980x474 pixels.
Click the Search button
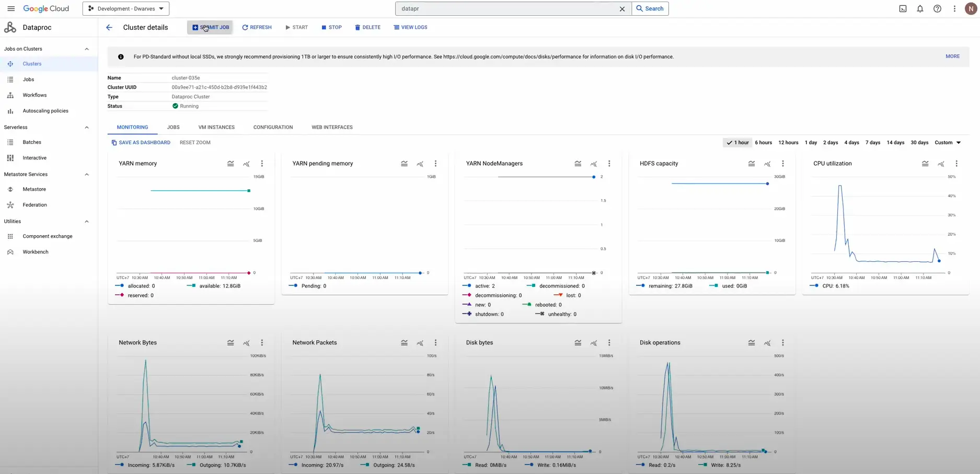tap(650, 8)
